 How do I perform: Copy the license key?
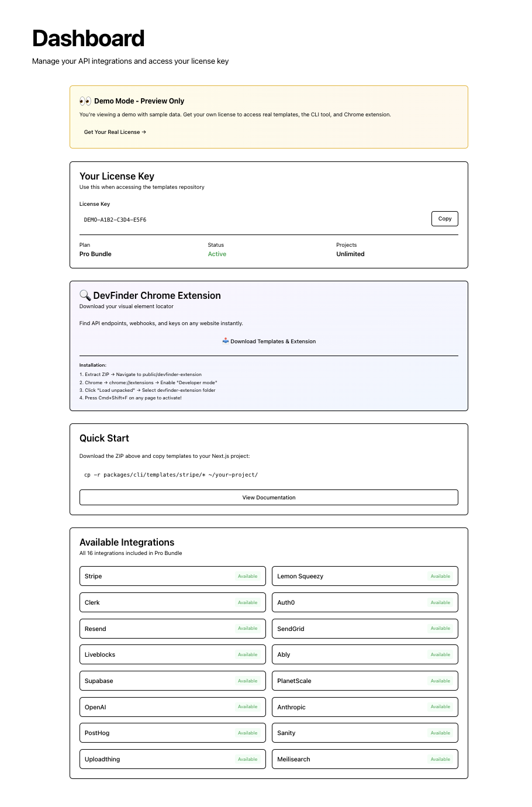point(444,218)
